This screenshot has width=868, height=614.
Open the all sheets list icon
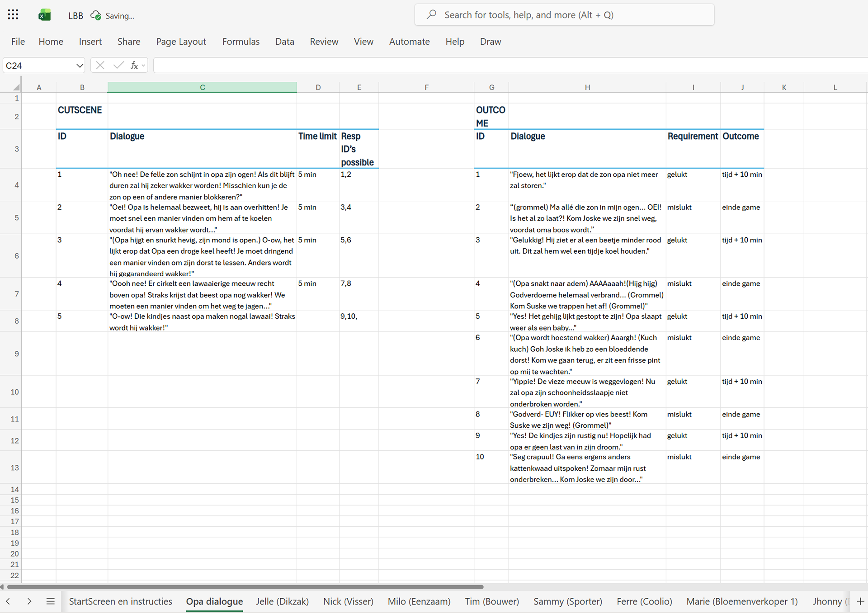50,601
